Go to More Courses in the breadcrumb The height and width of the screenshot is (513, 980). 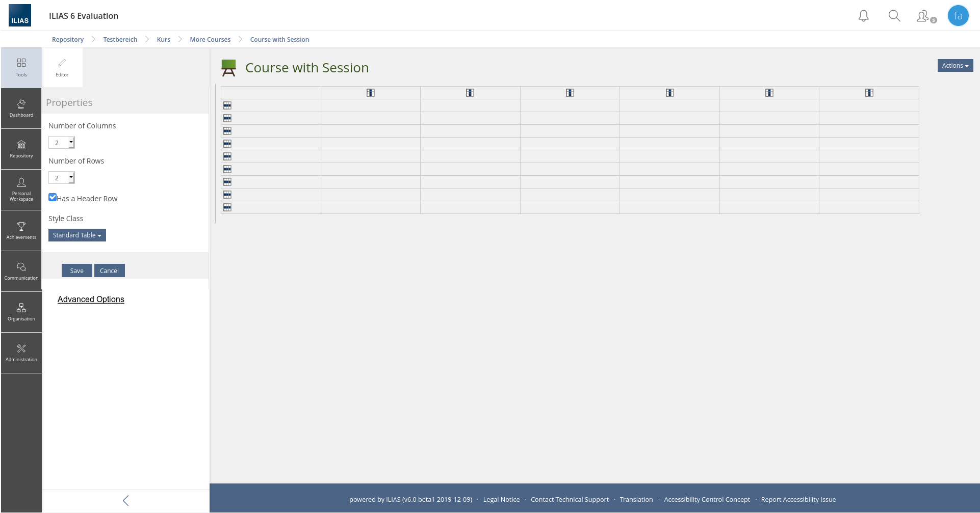click(x=210, y=40)
